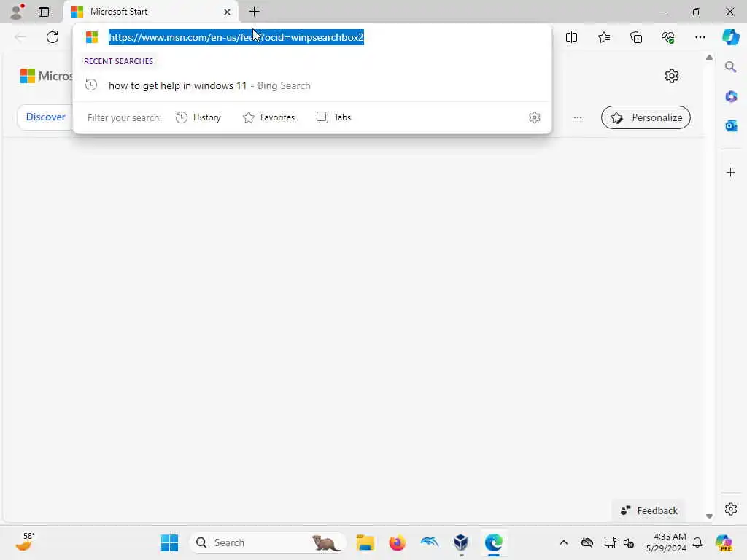
Task: Launch Copilot from toolbar corner
Action: pos(731,37)
